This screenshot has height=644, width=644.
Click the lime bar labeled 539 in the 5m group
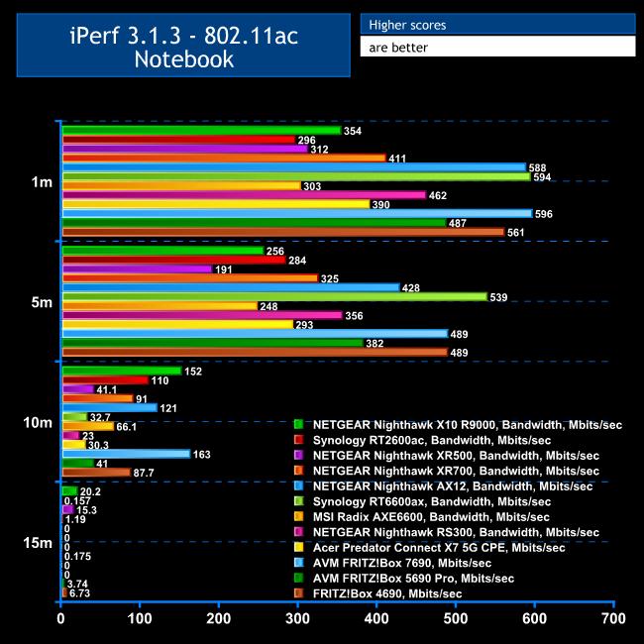274,296
